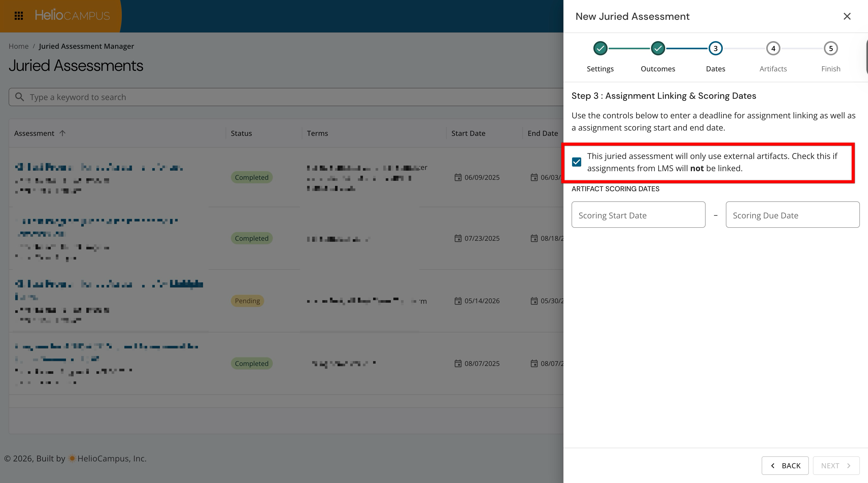The width and height of the screenshot is (868, 483).
Task: Click the search magnifier icon
Action: click(x=20, y=97)
